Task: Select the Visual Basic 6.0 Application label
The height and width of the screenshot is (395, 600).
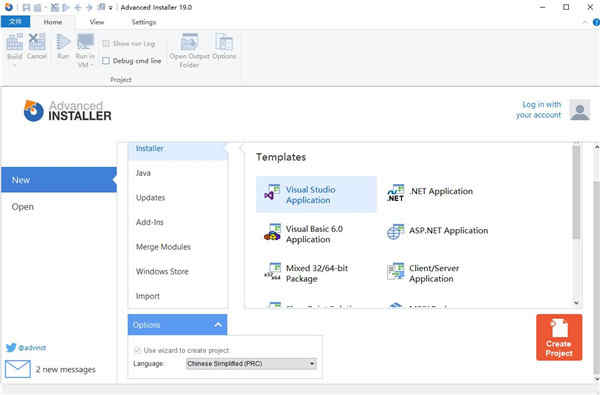Action: (x=314, y=234)
